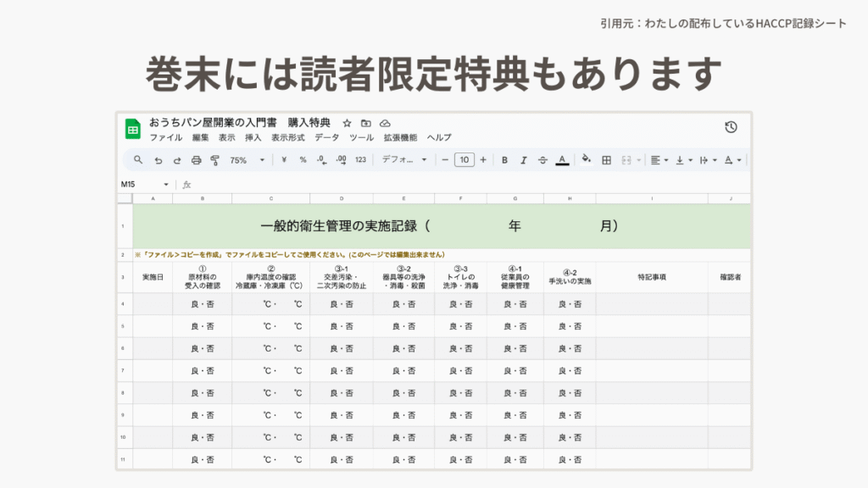The width and height of the screenshot is (868, 488).
Task: Open vertical align dropdown
Action: pyautogui.click(x=684, y=160)
